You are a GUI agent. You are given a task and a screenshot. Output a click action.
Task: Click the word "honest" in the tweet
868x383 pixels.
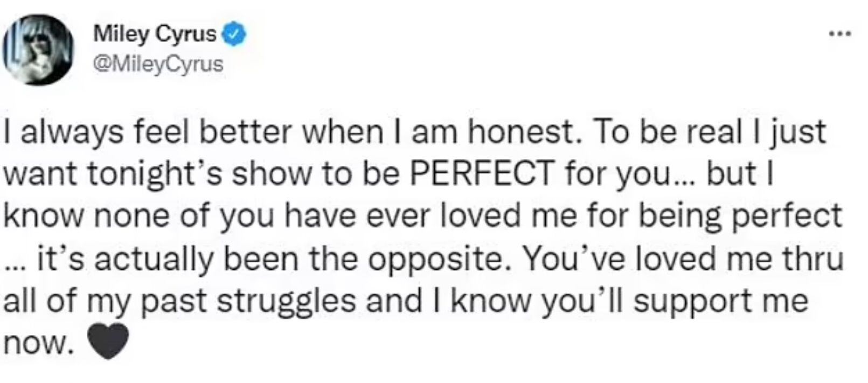click(524, 131)
